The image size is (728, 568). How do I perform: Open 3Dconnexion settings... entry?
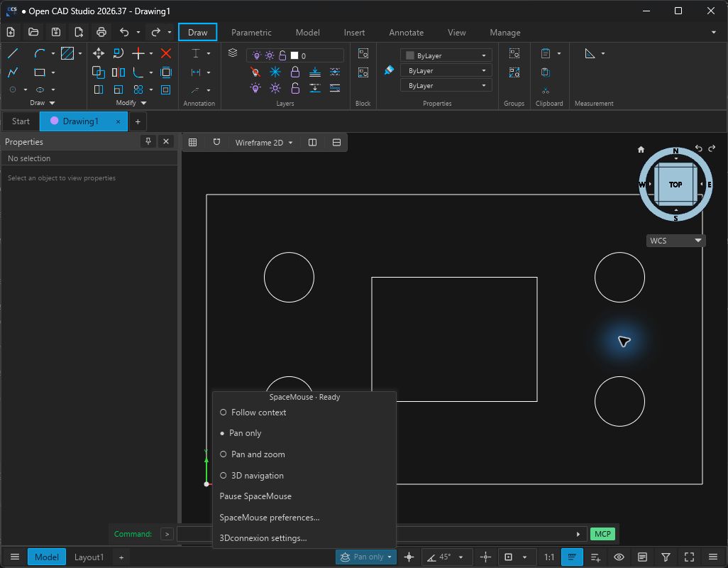click(x=263, y=537)
